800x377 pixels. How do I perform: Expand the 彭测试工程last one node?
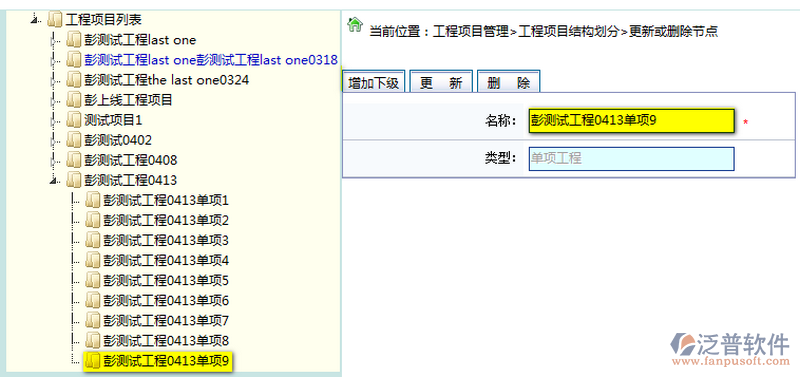click(x=53, y=40)
